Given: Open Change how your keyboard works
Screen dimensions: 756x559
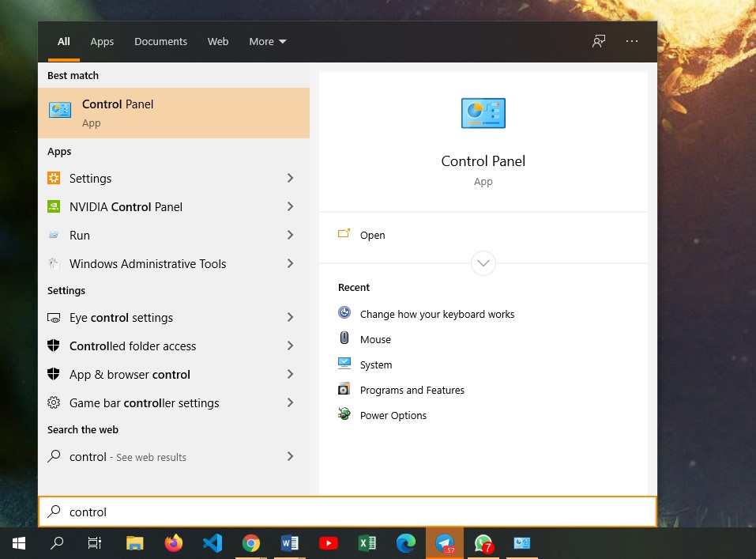Looking at the screenshot, I should [438, 314].
